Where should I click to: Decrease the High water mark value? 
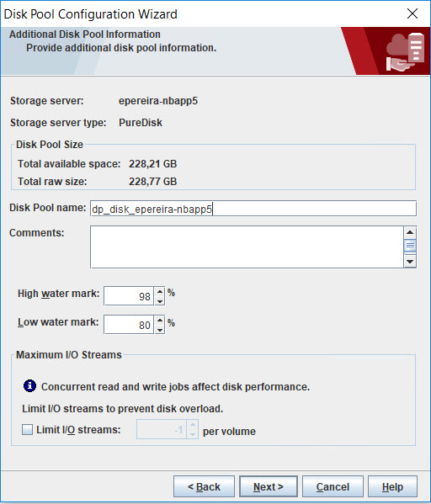160,300
